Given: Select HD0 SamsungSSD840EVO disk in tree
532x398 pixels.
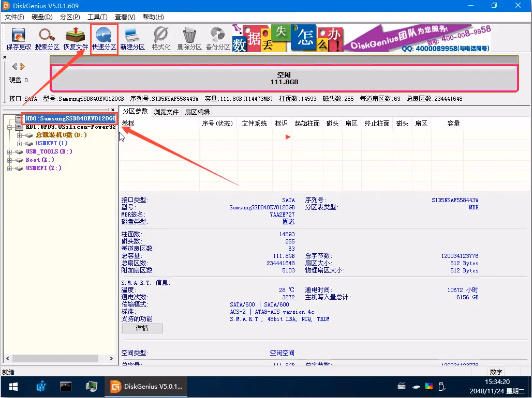Looking at the screenshot, I should [x=70, y=118].
